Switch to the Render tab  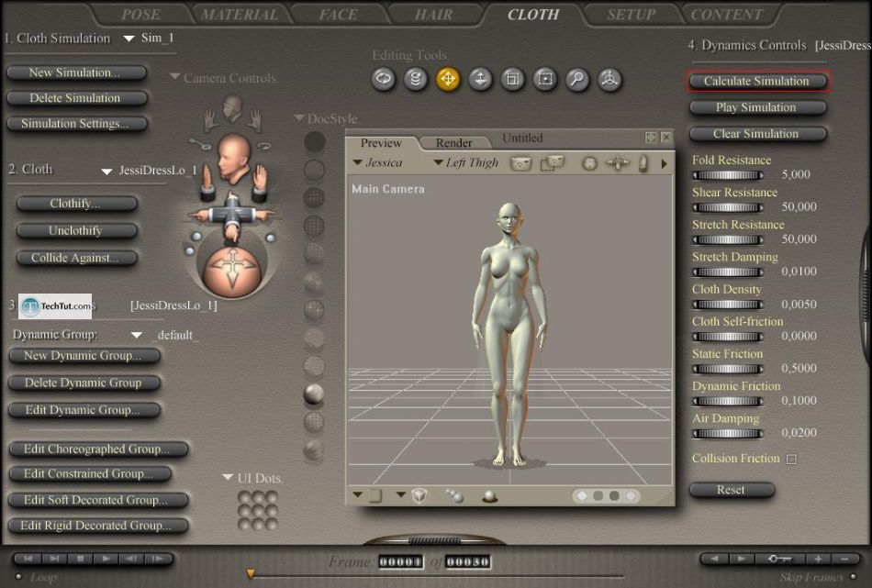[453, 142]
